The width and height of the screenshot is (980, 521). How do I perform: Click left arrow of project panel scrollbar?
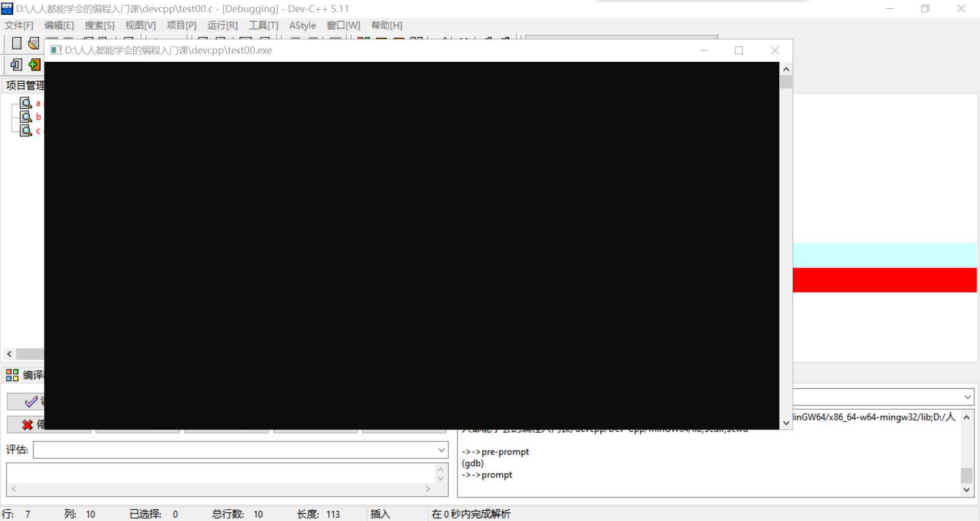(x=9, y=354)
